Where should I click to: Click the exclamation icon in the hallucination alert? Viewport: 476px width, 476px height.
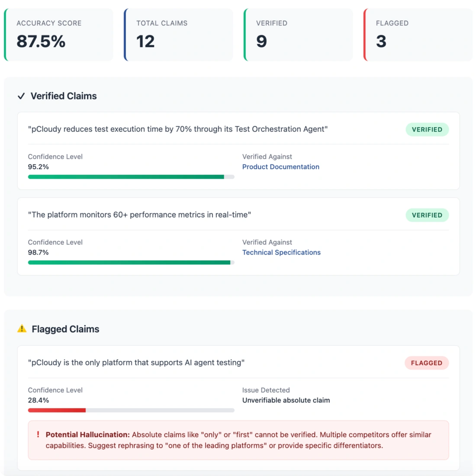[38, 435]
